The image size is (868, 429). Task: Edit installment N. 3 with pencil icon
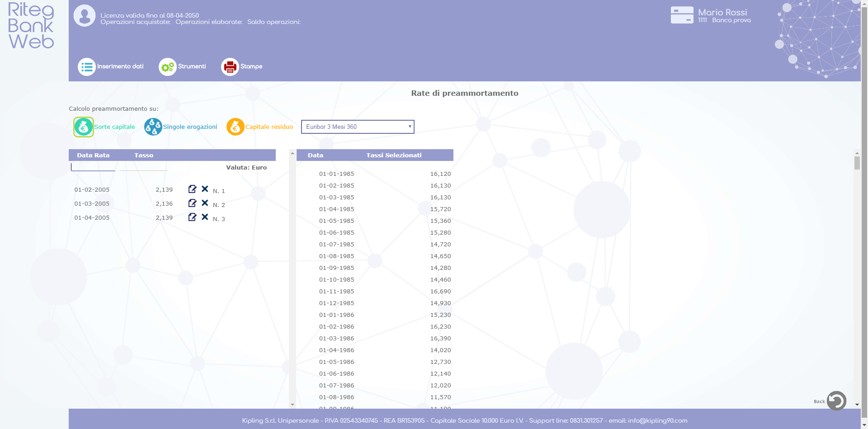point(193,217)
